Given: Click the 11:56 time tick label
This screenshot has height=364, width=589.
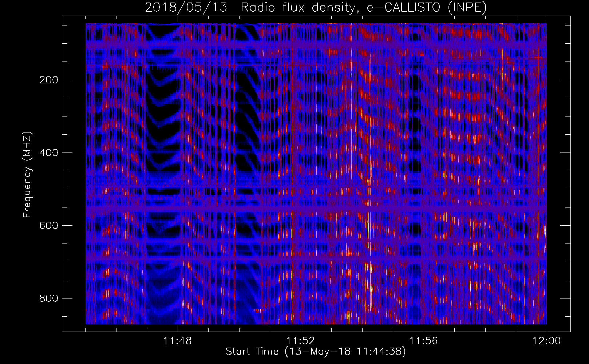Looking at the screenshot, I should click(424, 341).
